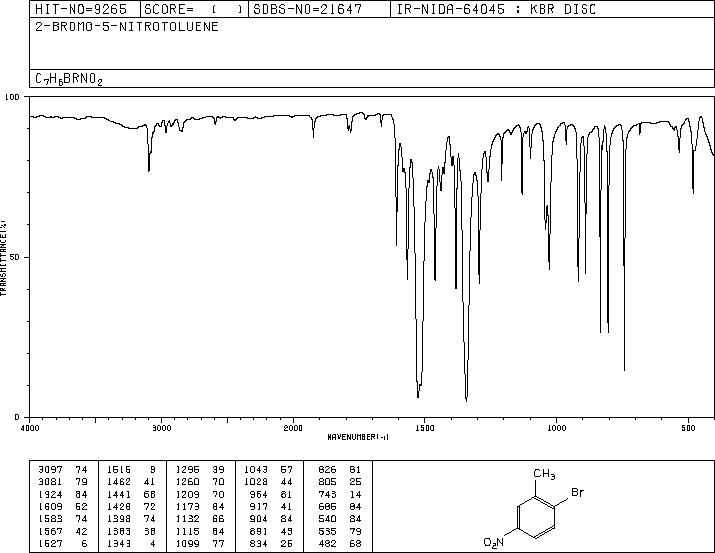
Task: Click the 3097 peak value in the table
Action: [x=51, y=470]
